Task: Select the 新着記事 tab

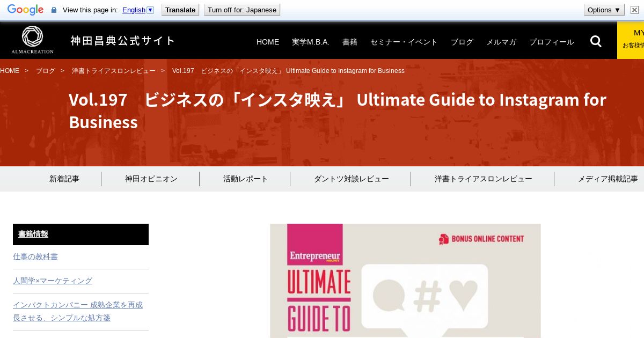Action: click(64, 179)
